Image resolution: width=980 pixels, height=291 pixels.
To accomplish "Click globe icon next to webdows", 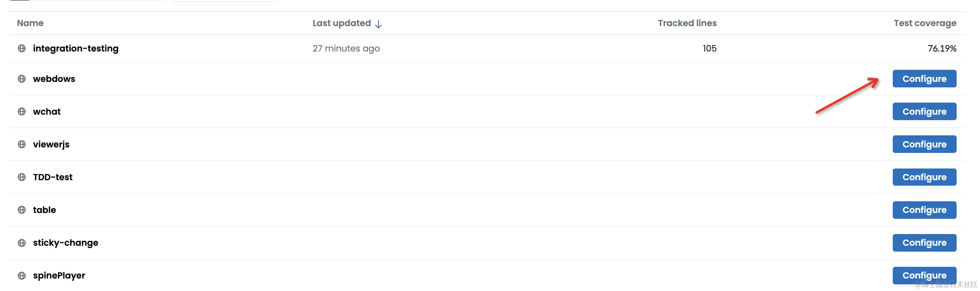I will [22, 79].
